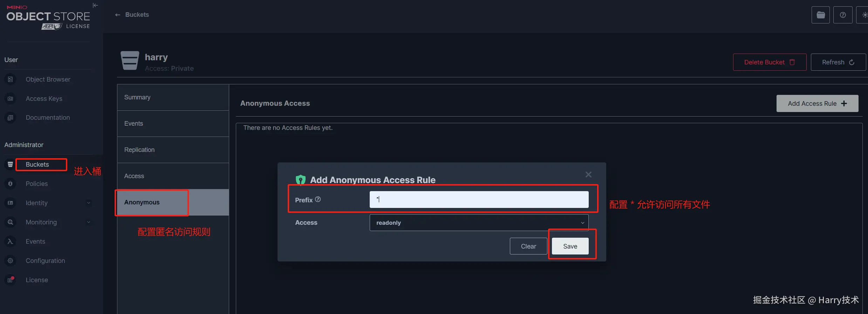The width and height of the screenshot is (868, 314).
Task: Click the Access Keys sidebar icon
Action: [11, 99]
